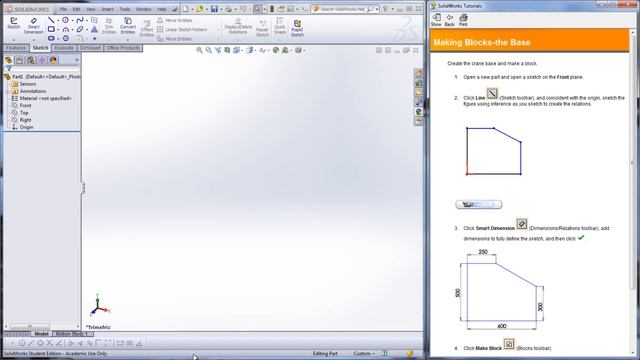
Task: Click the New document icon
Action: [186, 9]
